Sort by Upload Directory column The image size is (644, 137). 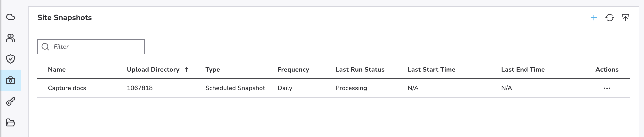[x=153, y=69]
